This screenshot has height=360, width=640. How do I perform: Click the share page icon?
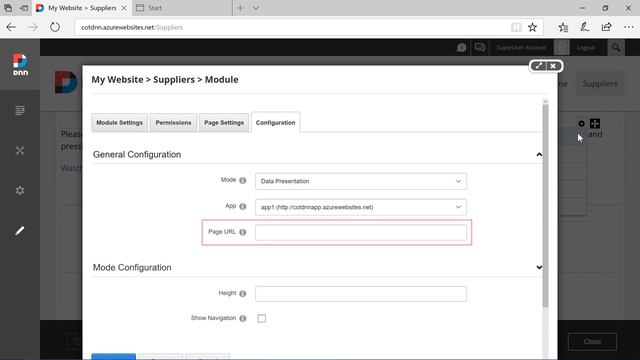click(607, 27)
